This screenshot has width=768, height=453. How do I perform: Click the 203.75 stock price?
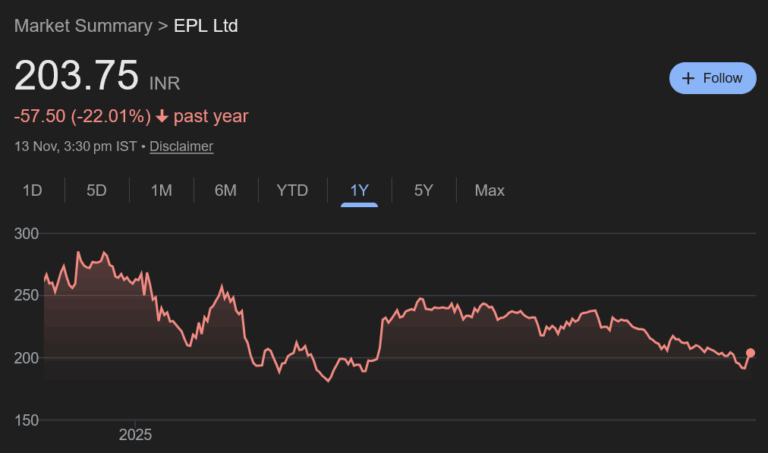pos(76,76)
